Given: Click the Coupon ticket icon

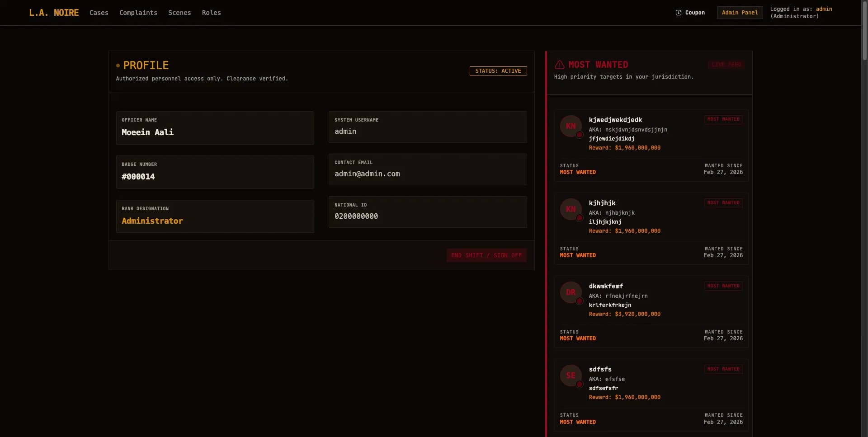Looking at the screenshot, I should coord(678,13).
